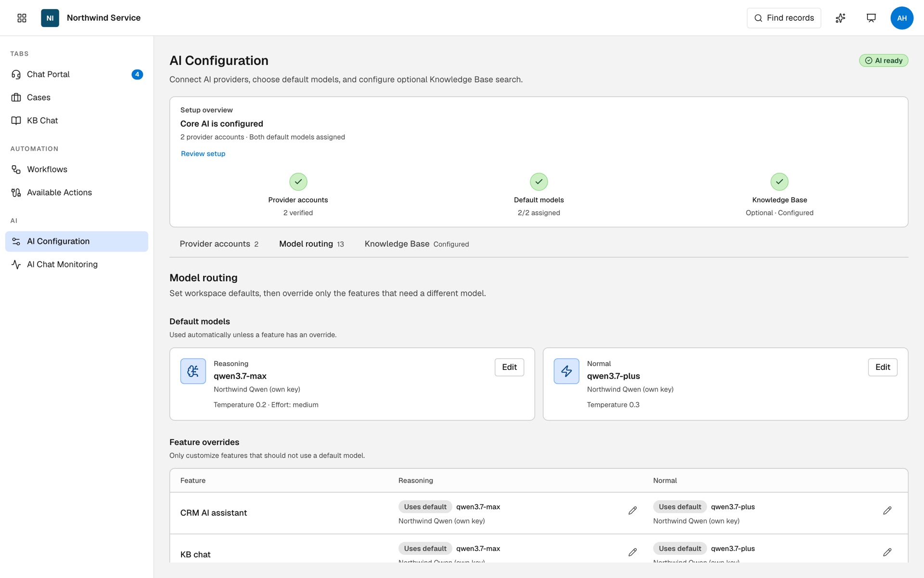The width and height of the screenshot is (924, 578).
Task: Click 'Uses default' badge in CRM normal cell
Action: [680, 507]
